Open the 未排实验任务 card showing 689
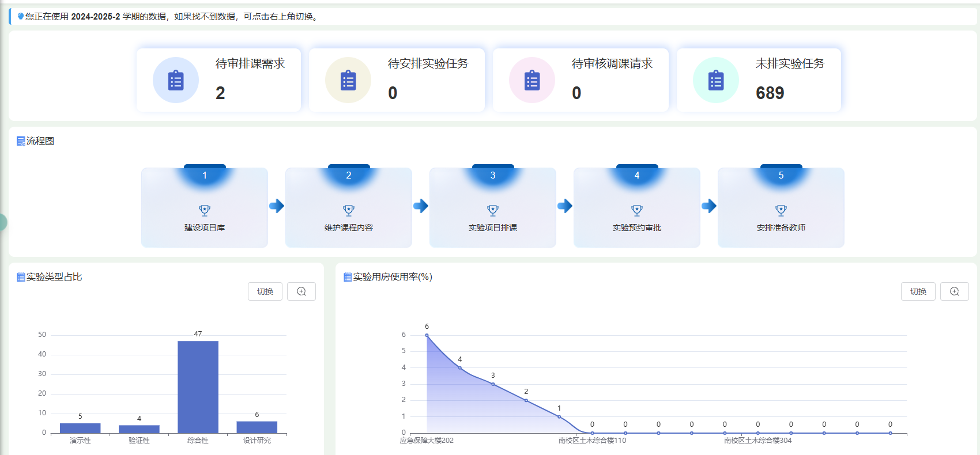The width and height of the screenshot is (980, 455). [759, 80]
